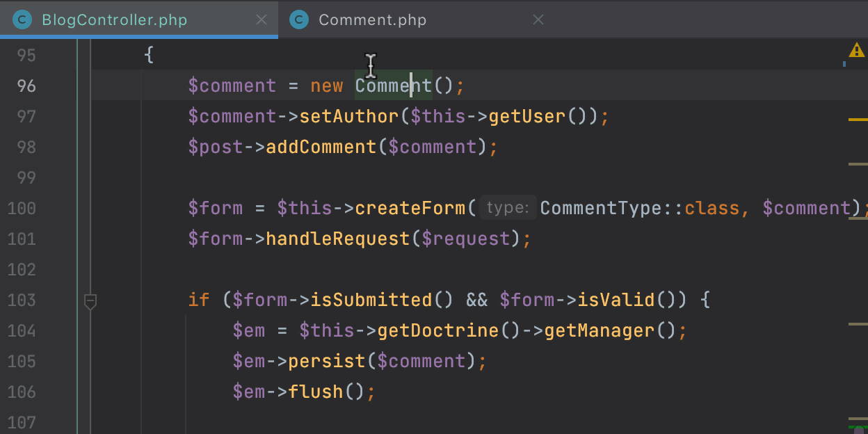
Task: Click the setAuthor method call
Action: coord(349,116)
